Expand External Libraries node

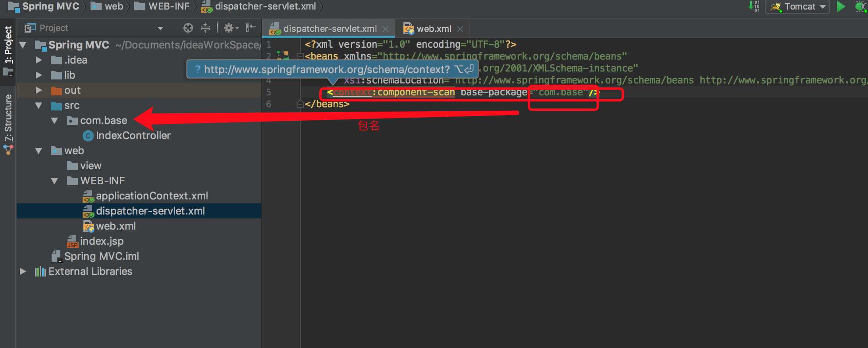coord(23,271)
